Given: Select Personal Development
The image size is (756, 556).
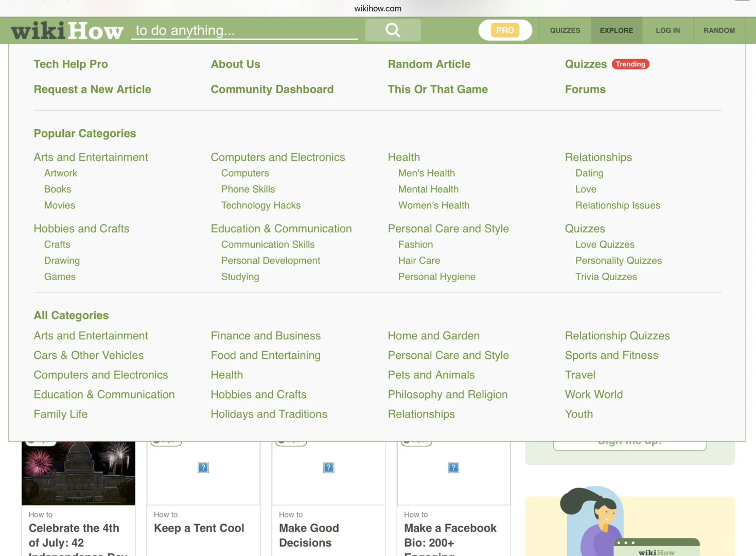Looking at the screenshot, I should point(271,260).
